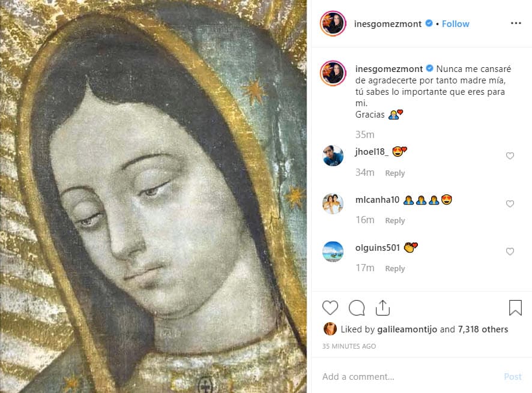Like olguins501's comment heart icon
Screen dimensions: 532x393
(510, 251)
